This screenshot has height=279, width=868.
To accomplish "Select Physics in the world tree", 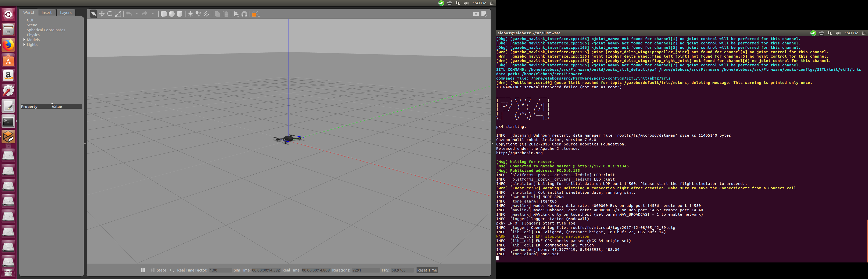I will click(33, 35).
